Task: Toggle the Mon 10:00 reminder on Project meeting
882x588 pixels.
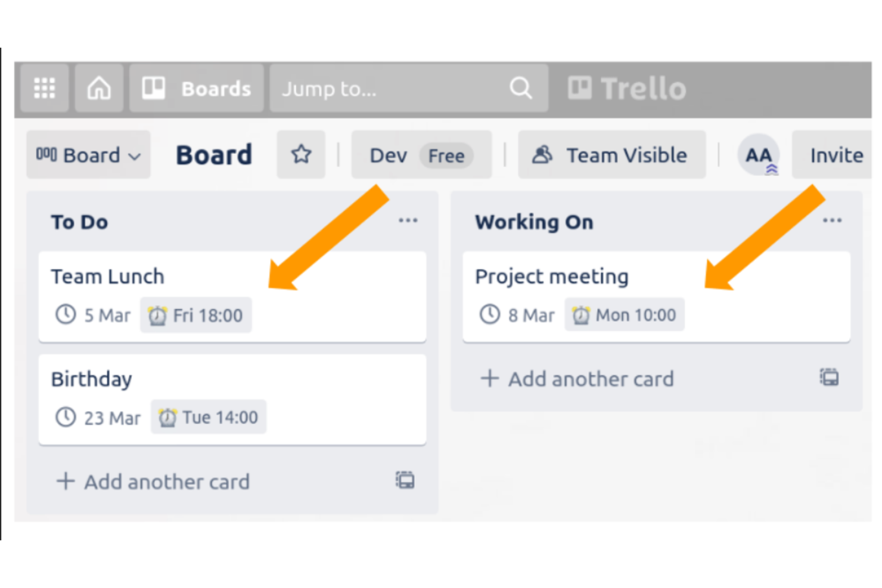Action: pos(624,315)
